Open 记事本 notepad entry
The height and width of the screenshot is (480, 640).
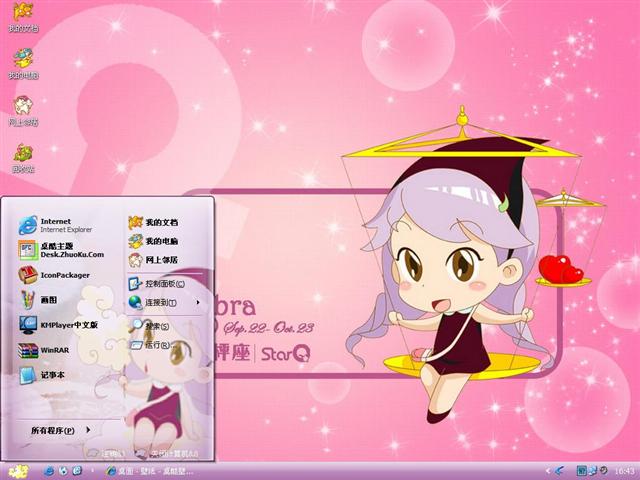tap(42, 375)
